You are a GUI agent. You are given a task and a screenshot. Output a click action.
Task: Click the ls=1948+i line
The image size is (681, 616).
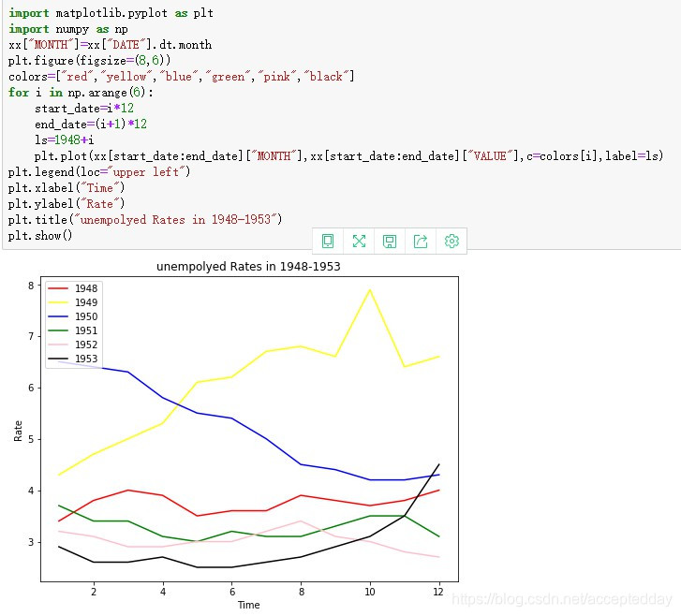[65, 139]
